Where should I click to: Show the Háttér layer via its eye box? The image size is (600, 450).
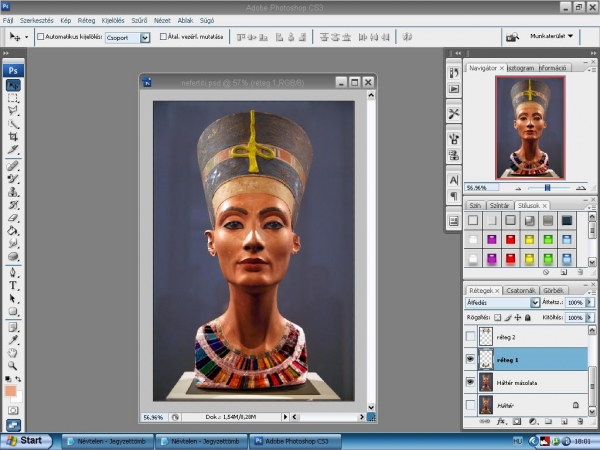tap(471, 405)
